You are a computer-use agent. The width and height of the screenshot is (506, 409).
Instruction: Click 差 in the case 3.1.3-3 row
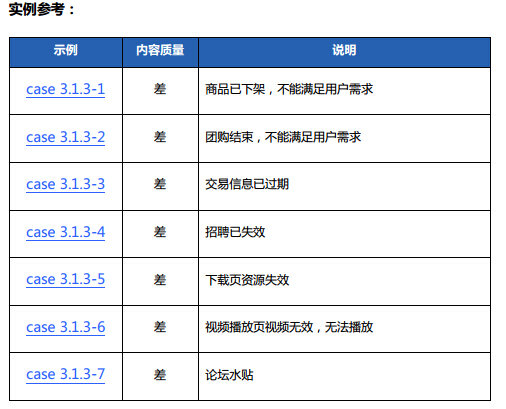tap(160, 184)
